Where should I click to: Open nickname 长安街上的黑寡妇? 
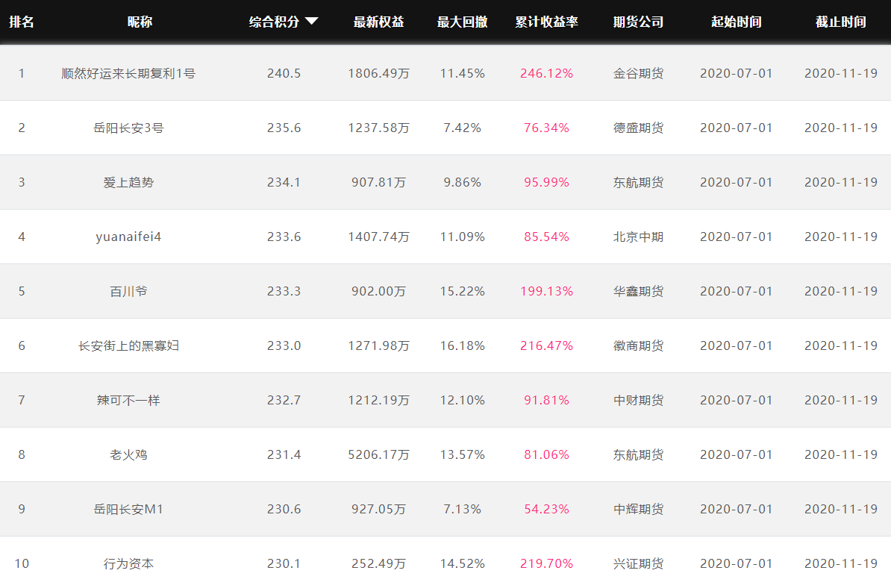tap(128, 345)
